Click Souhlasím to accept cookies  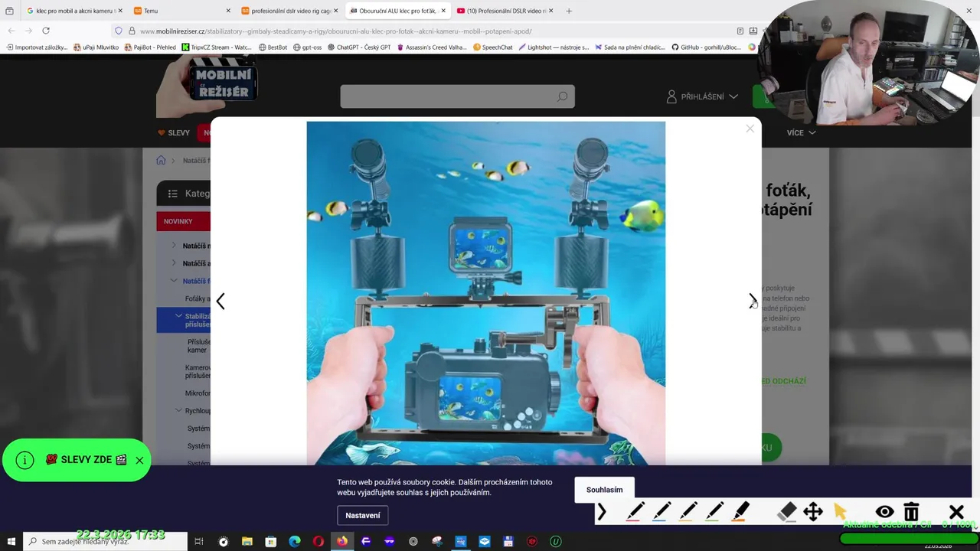(x=604, y=490)
